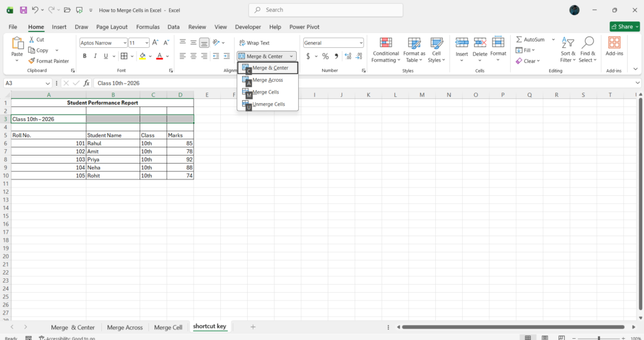
Task: Click the insert function fx icon
Action: 86,83
